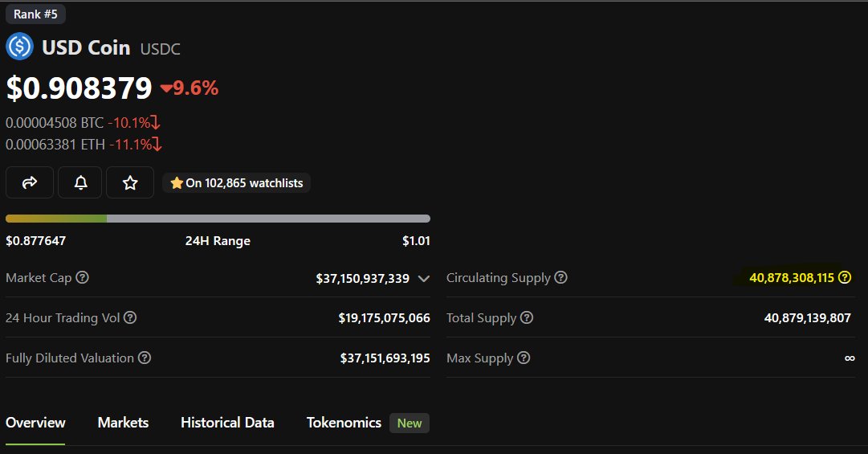Click the red down arrow beside 9.6%
Image resolution: width=868 pixels, height=454 pixels.
pos(166,88)
